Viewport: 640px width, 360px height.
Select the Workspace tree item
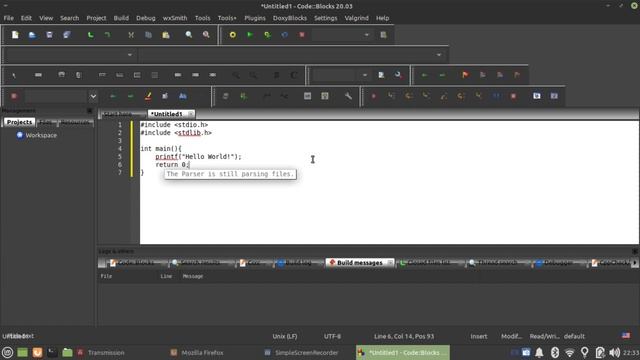[x=41, y=135]
